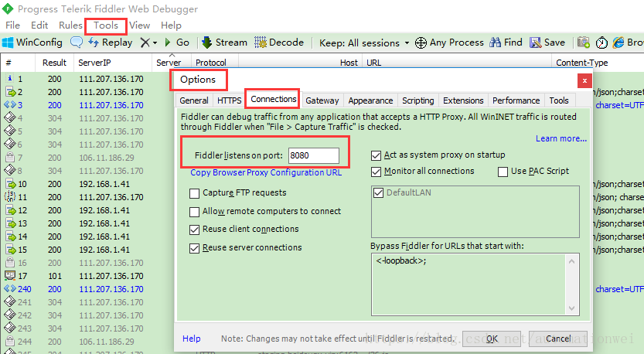Select session 17 websocket row icon
Image resolution: width=644 pixels, height=354 pixels.
pyautogui.click(x=10, y=275)
